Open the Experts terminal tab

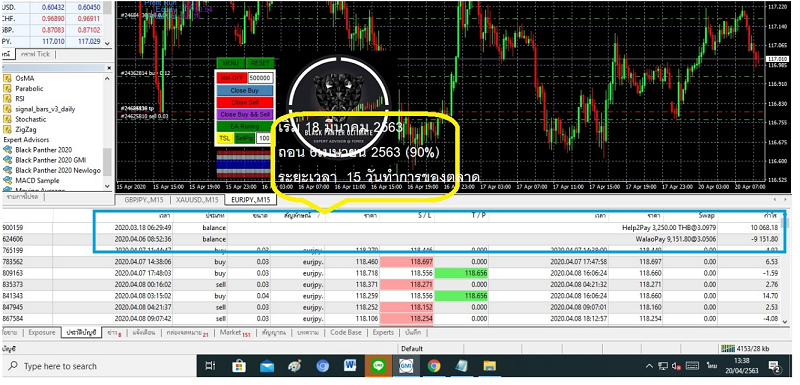click(x=383, y=332)
